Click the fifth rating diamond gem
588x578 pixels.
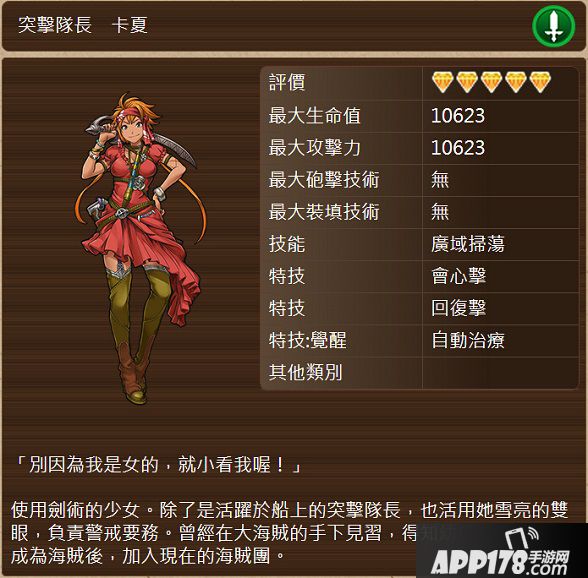tap(540, 82)
